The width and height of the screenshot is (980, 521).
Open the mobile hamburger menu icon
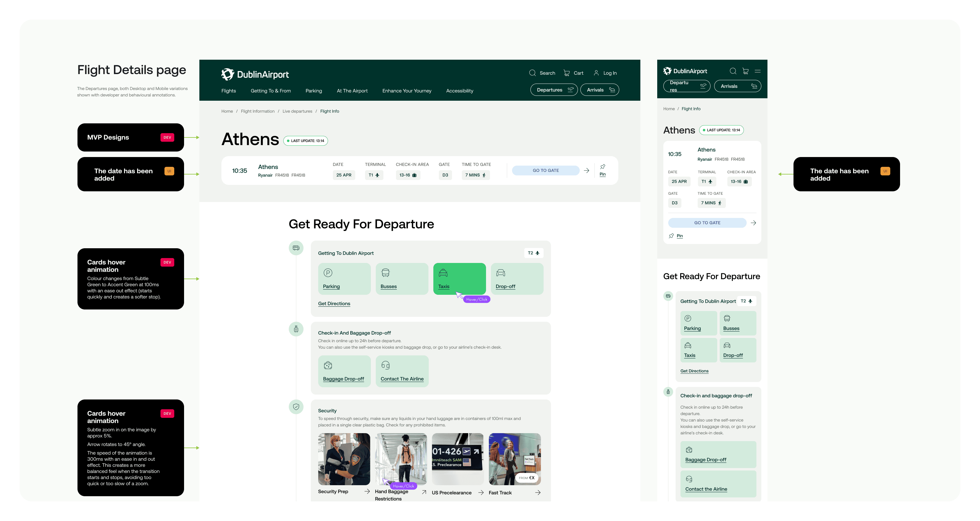(757, 71)
